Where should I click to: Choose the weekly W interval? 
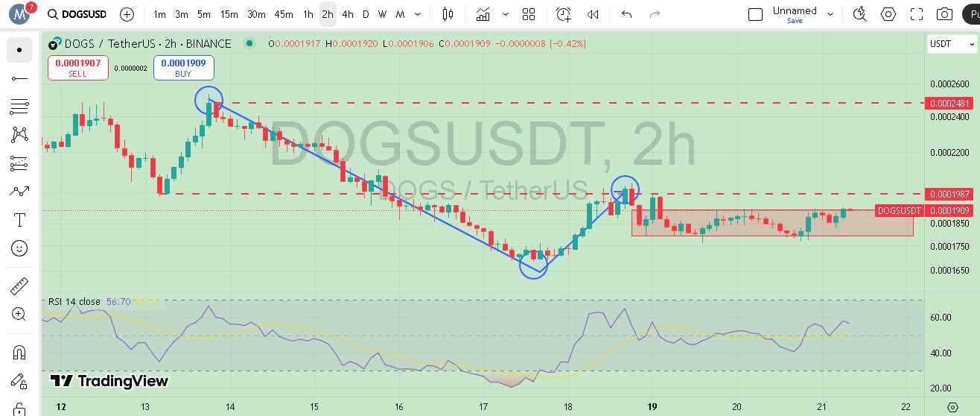[x=382, y=14]
